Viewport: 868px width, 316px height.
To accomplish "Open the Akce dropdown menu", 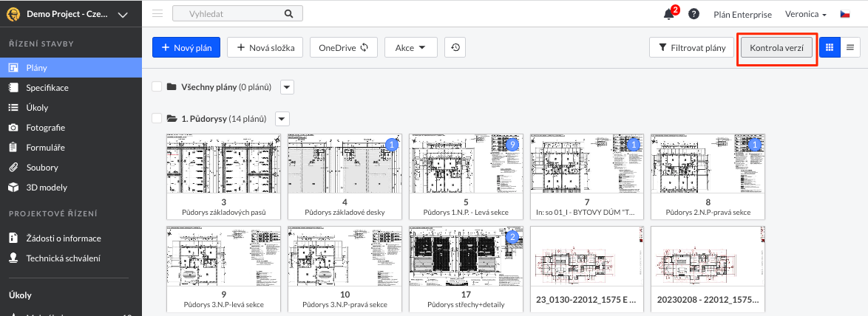I will [410, 48].
